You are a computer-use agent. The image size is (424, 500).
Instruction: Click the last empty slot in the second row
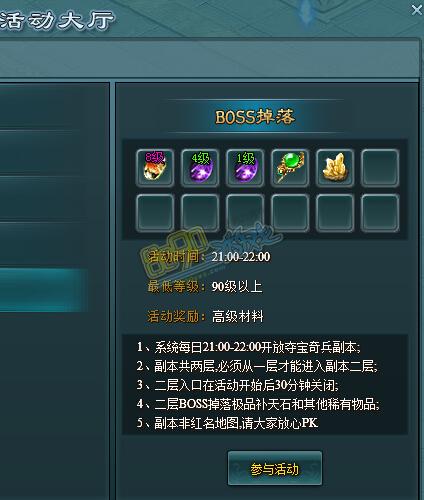(x=380, y=213)
